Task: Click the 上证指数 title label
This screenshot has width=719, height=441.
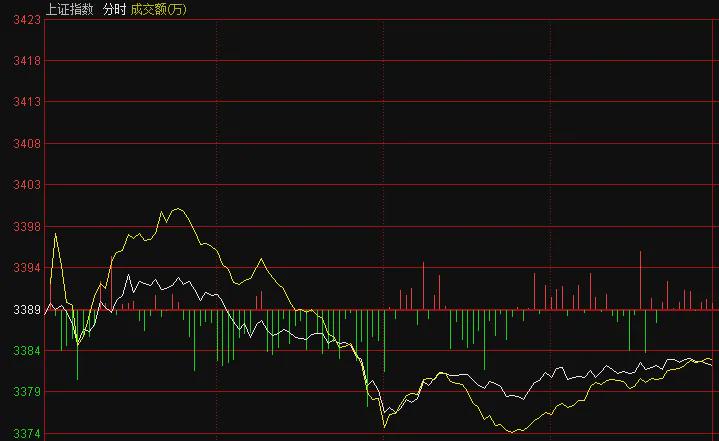Action: pyautogui.click(x=70, y=9)
